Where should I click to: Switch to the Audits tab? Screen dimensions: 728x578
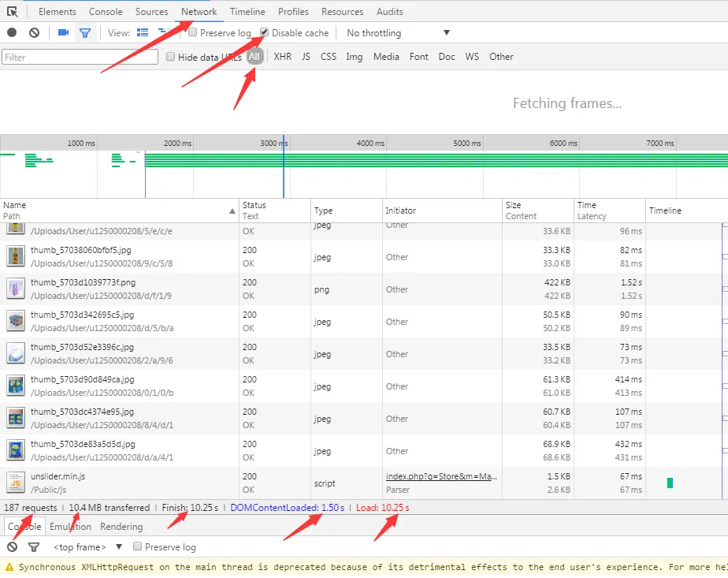pyautogui.click(x=389, y=12)
